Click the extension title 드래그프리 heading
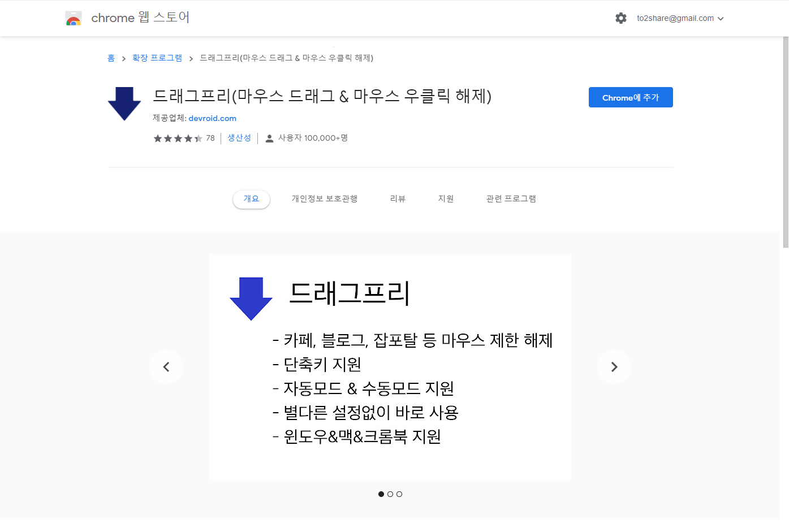Screen dimensions: 789x532 pyautogui.click(x=322, y=96)
